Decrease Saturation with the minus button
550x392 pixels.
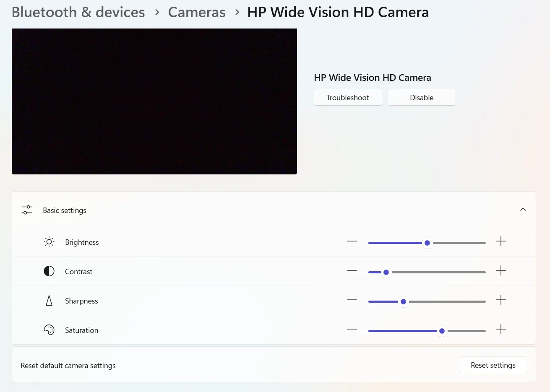click(x=352, y=330)
